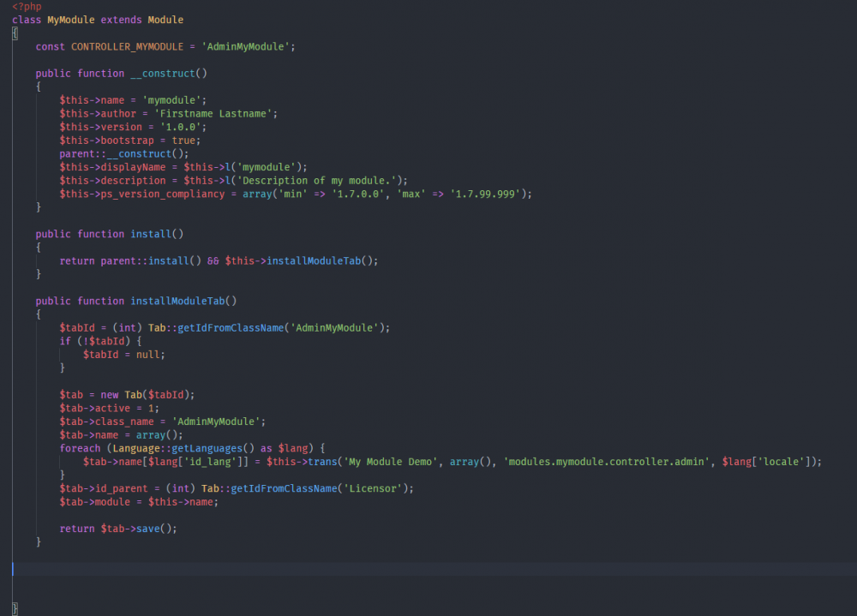Click the 'new Tab($tabId)' expression
The height and width of the screenshot is (616, 857).
pos(145,395)
